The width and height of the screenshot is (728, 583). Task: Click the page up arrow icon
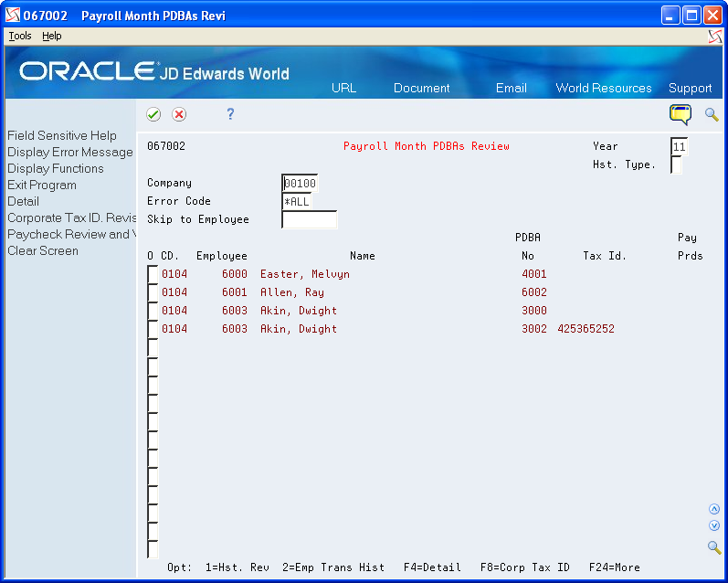(714, 509)
